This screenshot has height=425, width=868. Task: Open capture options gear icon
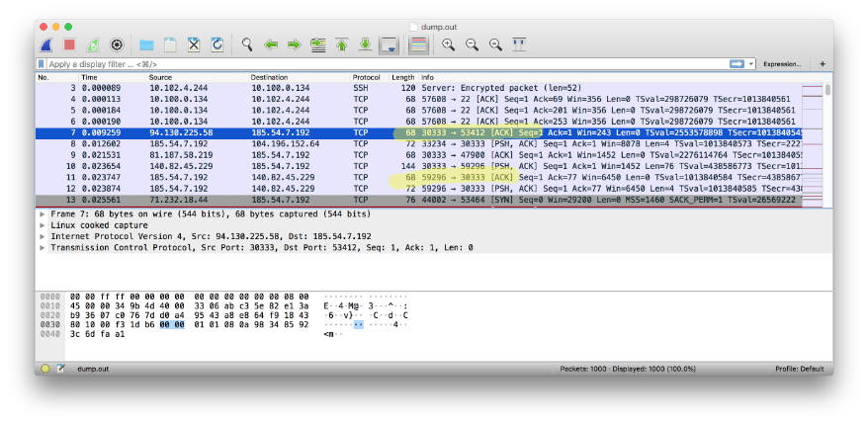pos(117,44)
